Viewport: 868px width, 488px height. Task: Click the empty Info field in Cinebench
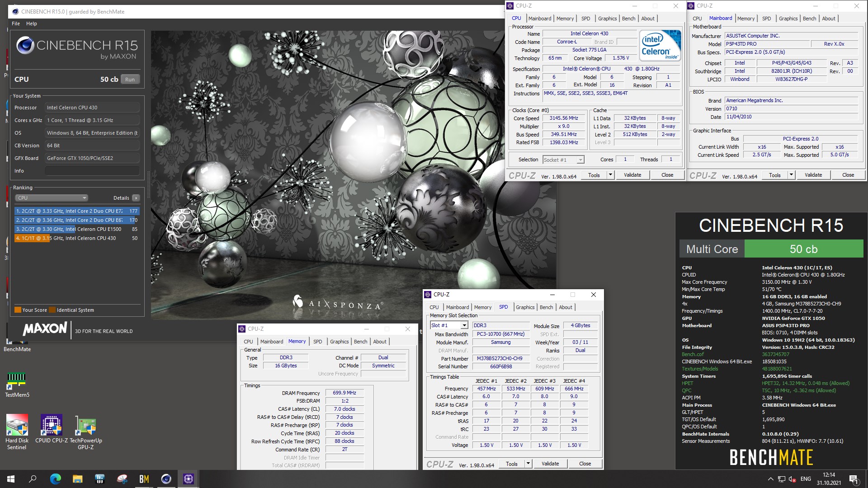[92, 171]
